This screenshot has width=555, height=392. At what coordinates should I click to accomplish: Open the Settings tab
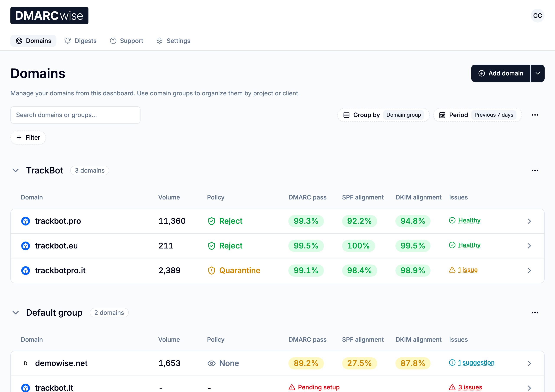173,41
